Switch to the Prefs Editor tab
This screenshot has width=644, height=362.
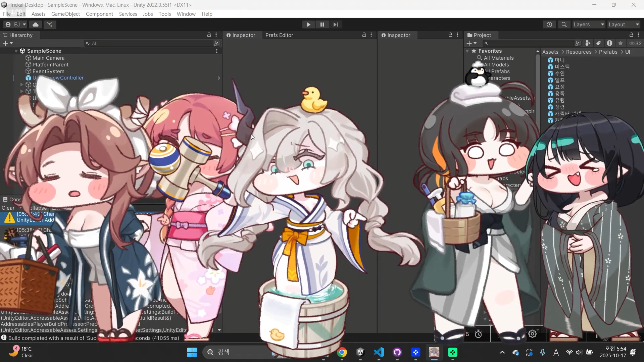coord(279,35)
